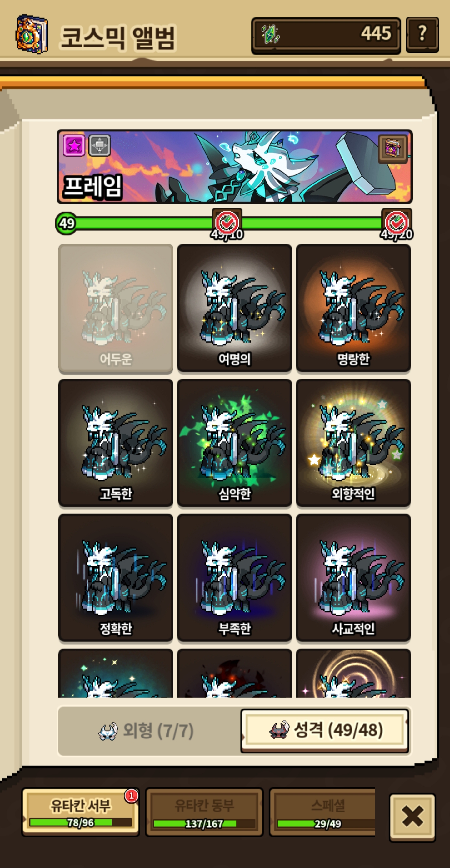Open the 스페셜 category button
Image resolution: width=450 pixels, height=868 pixels.
click(x=322, y=812)
